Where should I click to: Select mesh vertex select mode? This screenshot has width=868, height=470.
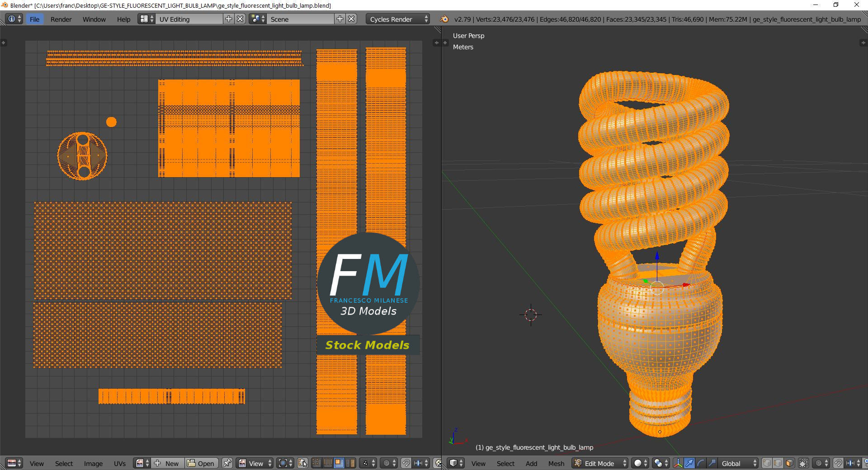point(767,463)
